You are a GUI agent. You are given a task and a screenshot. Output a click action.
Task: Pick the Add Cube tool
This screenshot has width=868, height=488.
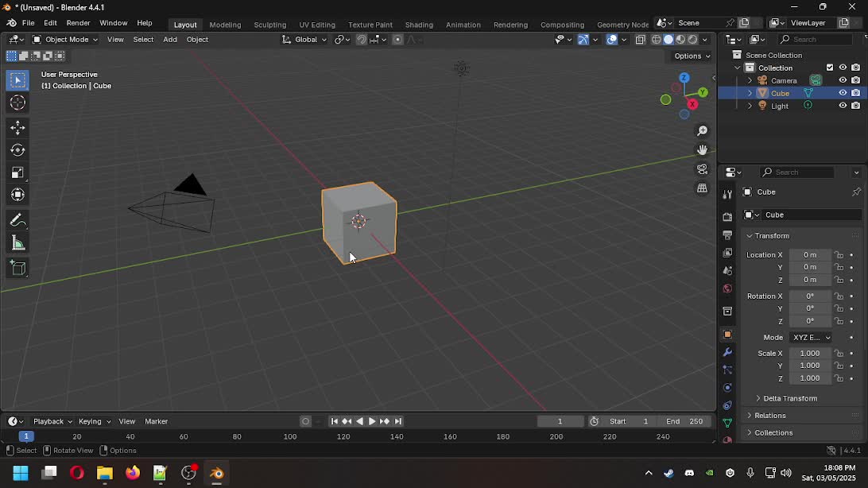point(17,268)
